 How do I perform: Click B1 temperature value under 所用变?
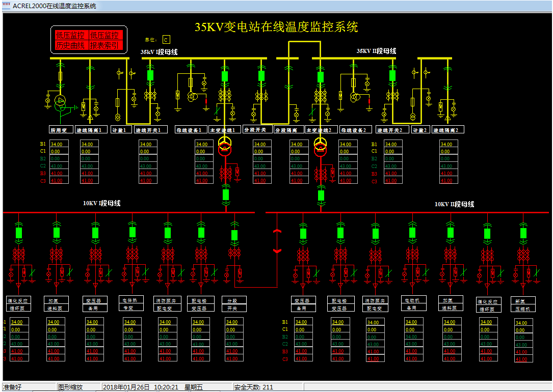point(58,144)
